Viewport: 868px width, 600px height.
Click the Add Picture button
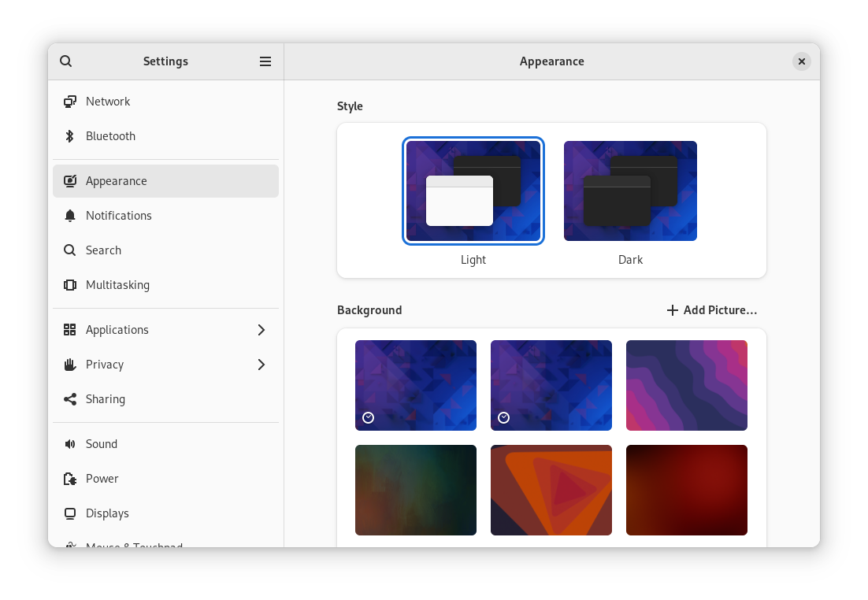(x=712, y=310)
